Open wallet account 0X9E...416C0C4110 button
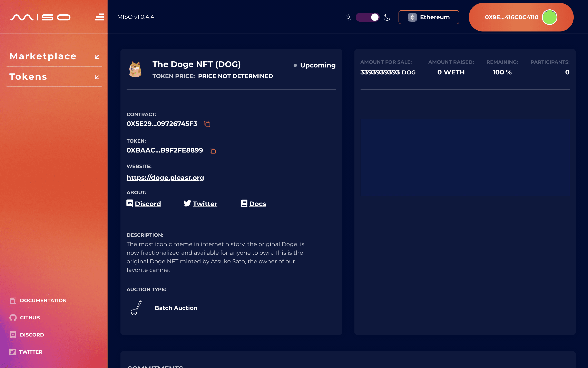The height and width of the screenshot is (368, 588). point(521,17)
